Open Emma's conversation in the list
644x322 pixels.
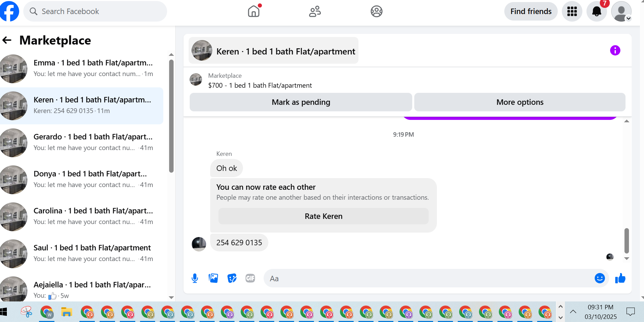[81, 69]
